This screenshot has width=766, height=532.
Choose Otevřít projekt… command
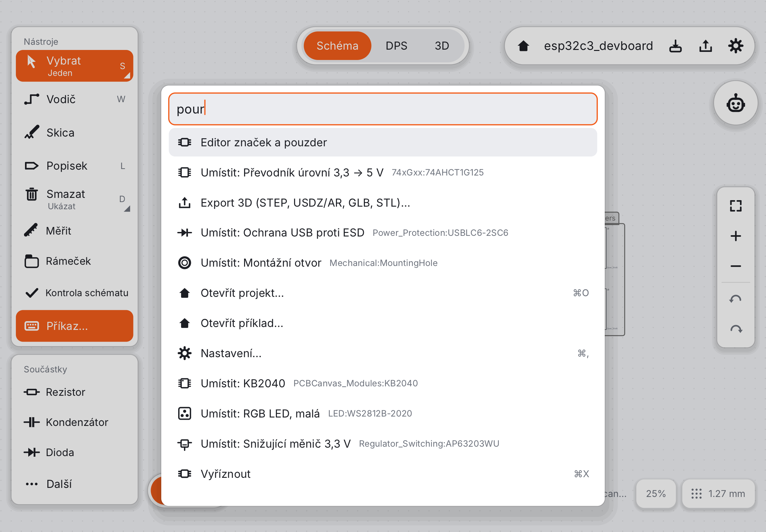point(383,293)
